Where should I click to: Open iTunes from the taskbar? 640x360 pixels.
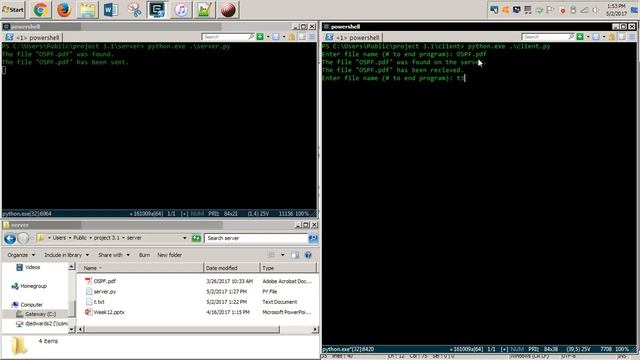(x=181, y=9)
